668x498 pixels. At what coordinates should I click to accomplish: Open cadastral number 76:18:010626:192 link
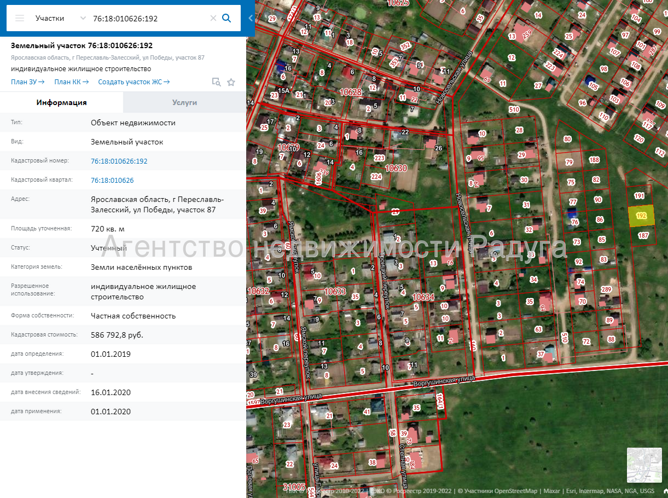coord(119,161)
